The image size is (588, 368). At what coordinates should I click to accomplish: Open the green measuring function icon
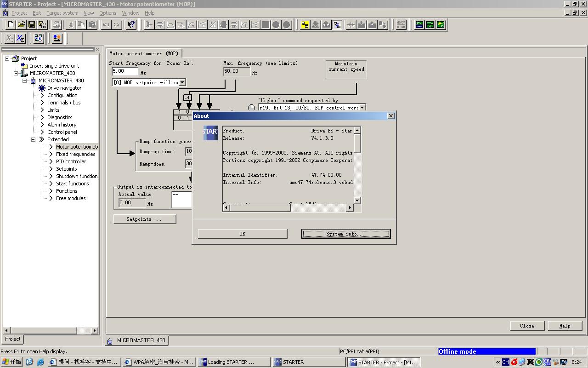pyautogui.click(x=441, y=25)
